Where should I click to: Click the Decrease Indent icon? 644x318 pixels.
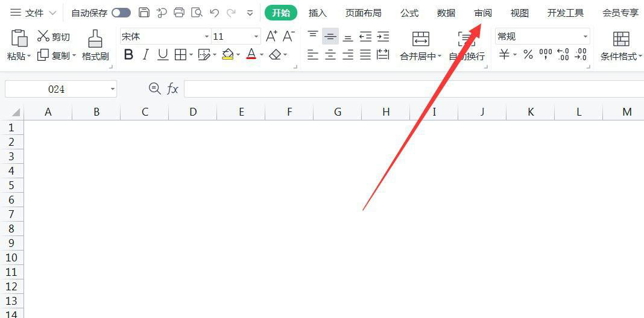[x=365, y=37]
